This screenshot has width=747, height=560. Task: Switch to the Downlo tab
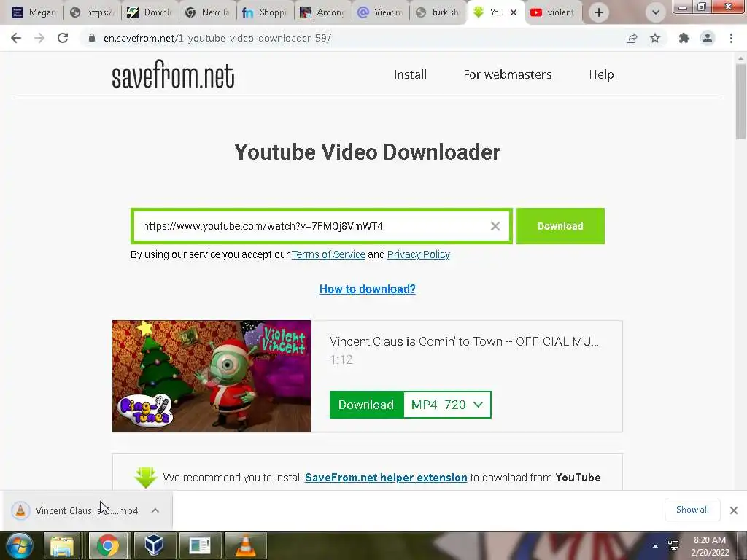click(149, 12)
